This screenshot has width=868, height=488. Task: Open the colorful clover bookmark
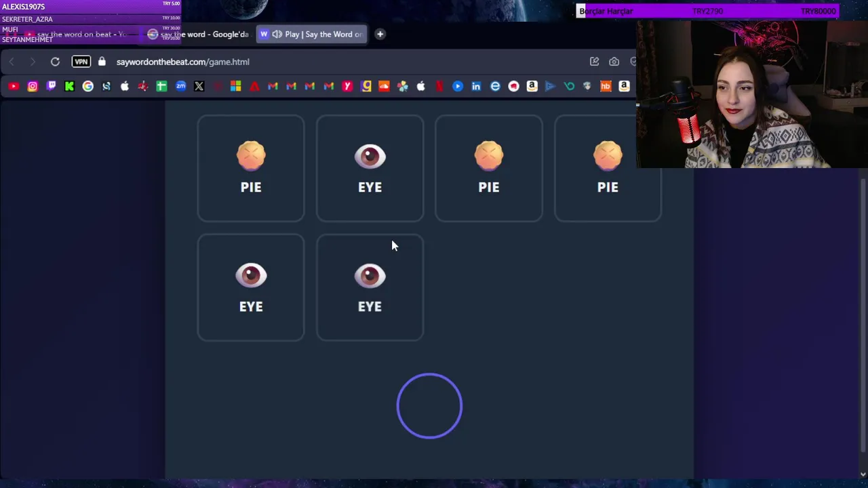pyautogui.click(x=403, y=86)
